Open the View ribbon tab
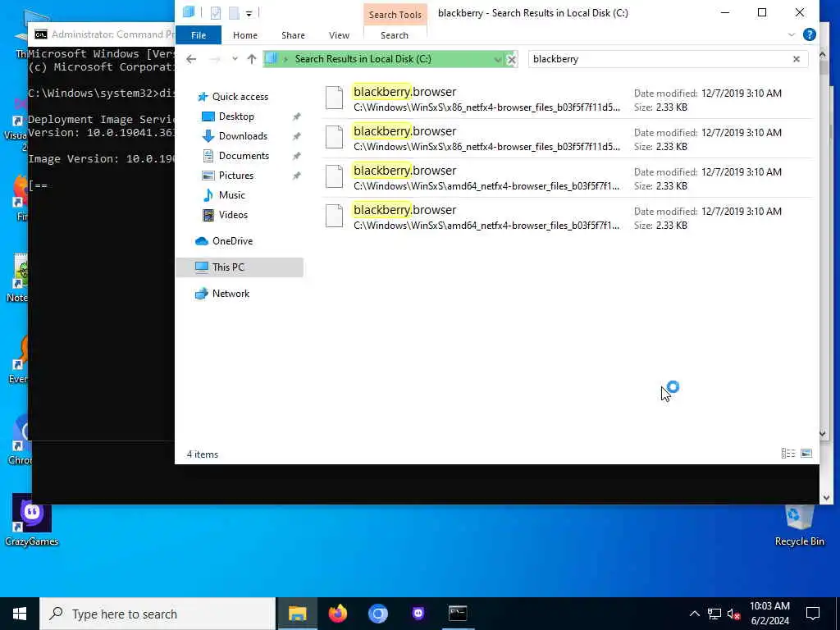Viewport: 840px width, 630px height. click(x=339, y=35)
